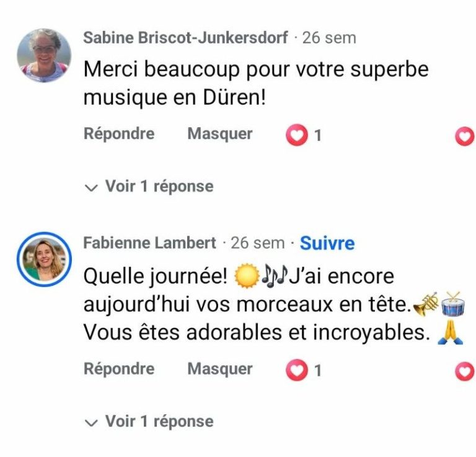This screenshot has width=476, height=457.
Task: Open Sabine Briscot-Junkersdorf's profile picture
Action: (x=44, y=56)
